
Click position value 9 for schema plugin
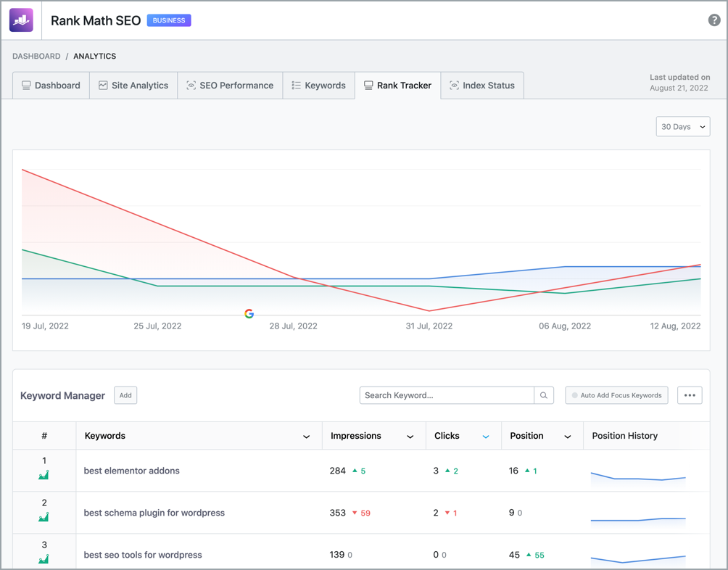coord(512,513)
